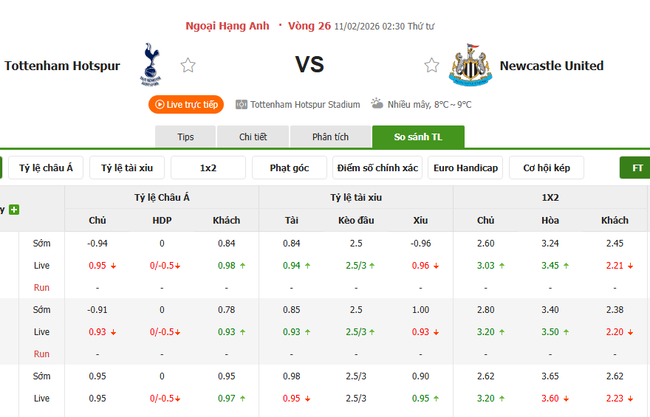Choose the Euro Handicap odds option
650x417 pixels.
pyautogui.click(x=465, y=168)
